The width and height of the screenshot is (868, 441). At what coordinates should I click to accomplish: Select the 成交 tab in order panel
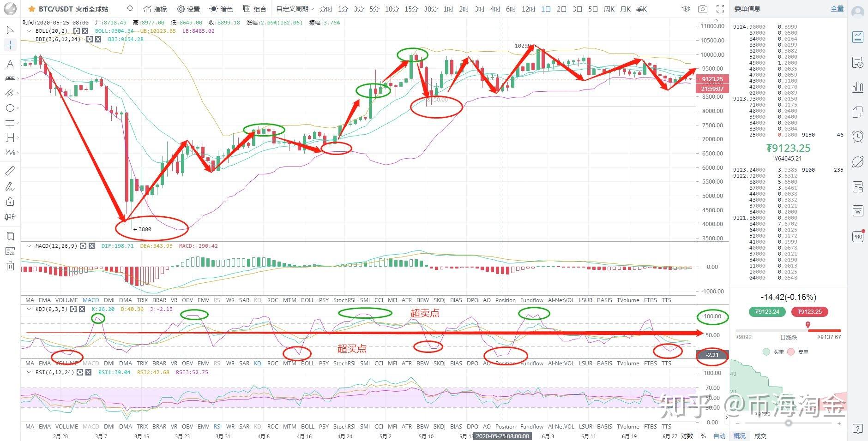tap(760, 435)
